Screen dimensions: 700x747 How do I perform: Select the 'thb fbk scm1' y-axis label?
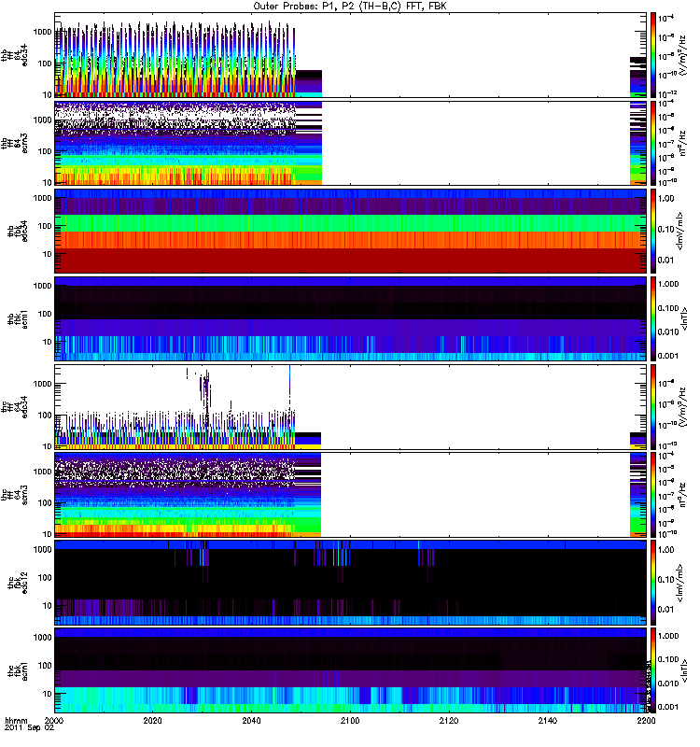pyautogui.click(x=18, y=319)
